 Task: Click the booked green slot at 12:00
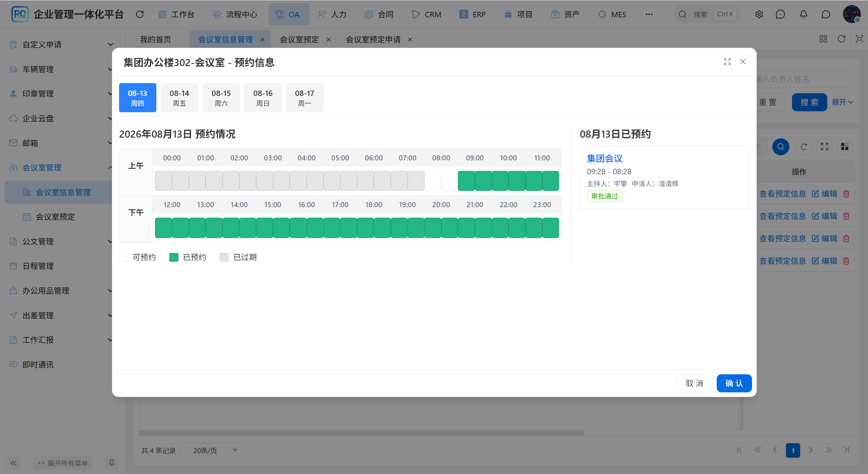tap(163, 228)
